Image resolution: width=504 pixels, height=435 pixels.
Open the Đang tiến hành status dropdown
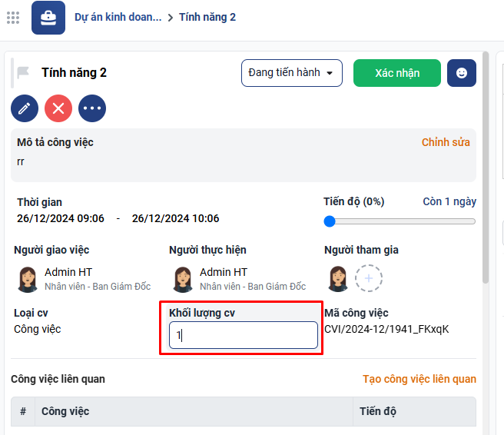[291, 73]
